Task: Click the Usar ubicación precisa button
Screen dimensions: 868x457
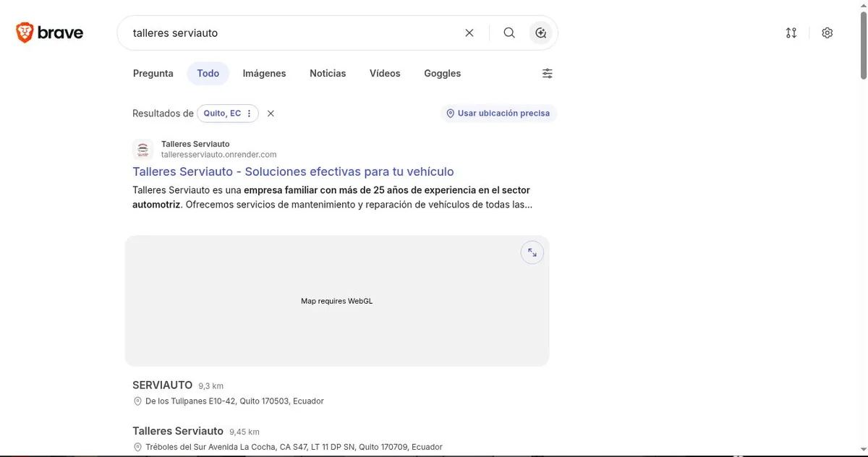Action: tap(498, 114)
